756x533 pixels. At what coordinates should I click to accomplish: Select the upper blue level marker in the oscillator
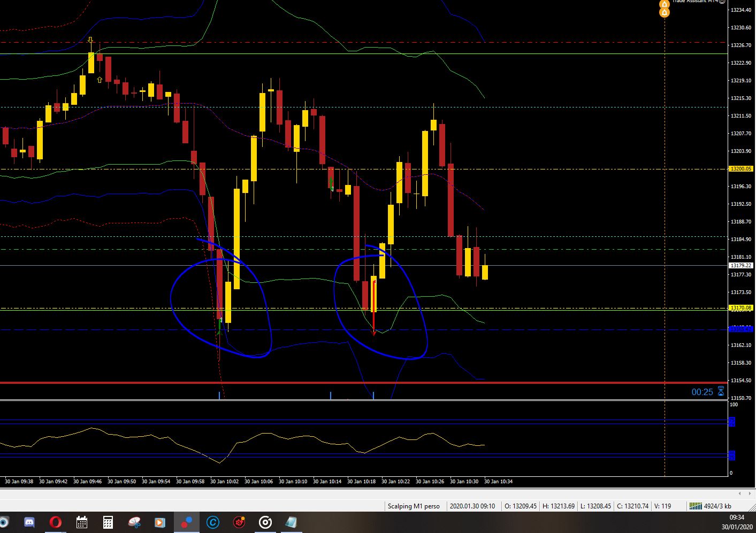click(731, 422)
